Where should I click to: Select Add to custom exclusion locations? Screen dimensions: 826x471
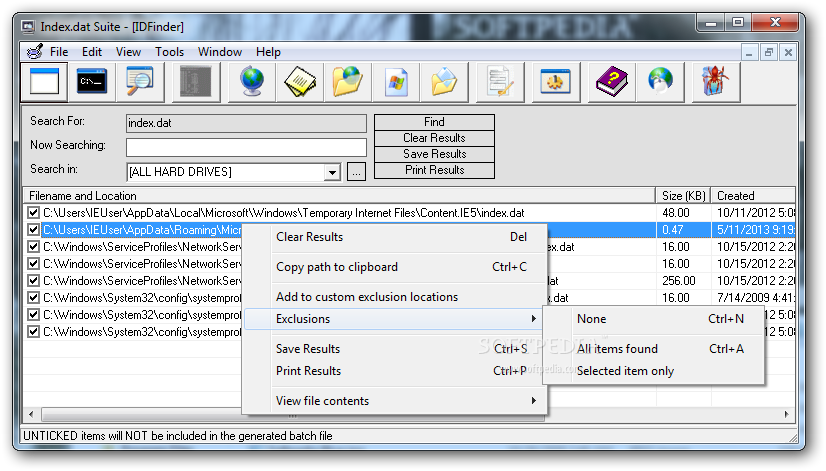point(395,297)
